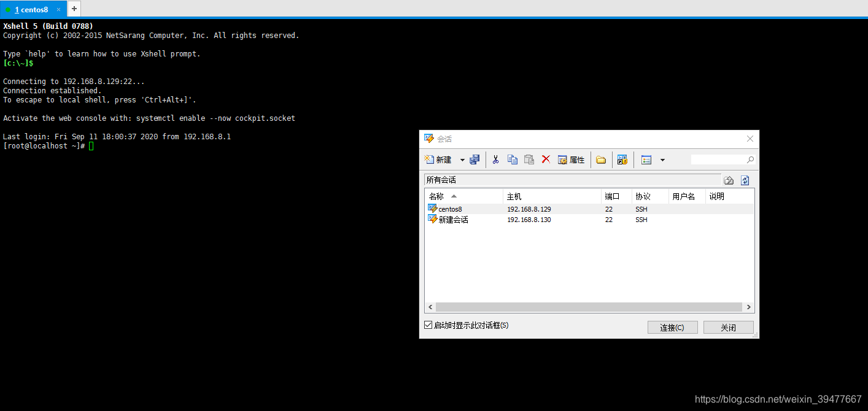Open session properties via 属性 icon
This screenshot has width=868, height=411.
[571, 159]
